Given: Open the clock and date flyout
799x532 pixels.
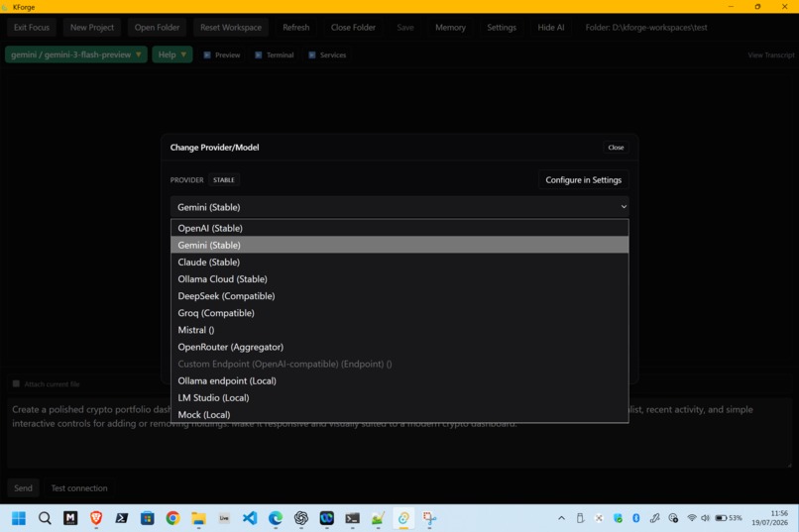Looking at the screenshot, I should tap(772, 518).
